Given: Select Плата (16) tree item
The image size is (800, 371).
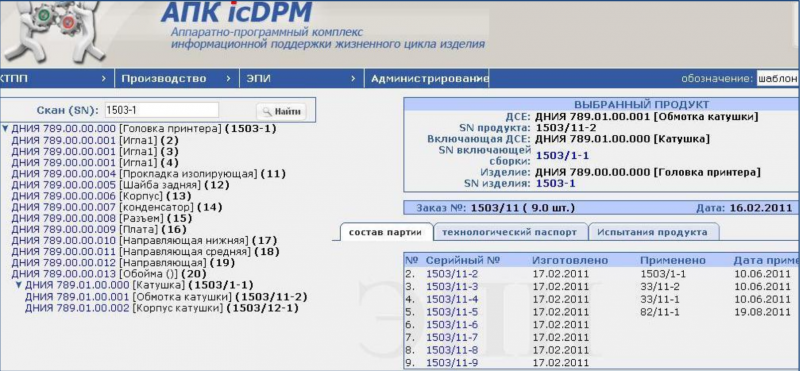Looking at the screenshot, I should click(99, 230).
